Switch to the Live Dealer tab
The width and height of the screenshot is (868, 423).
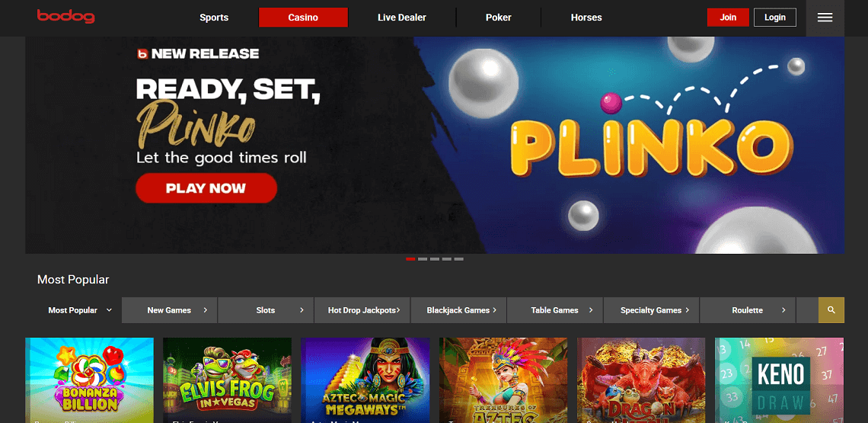click(x=402, y=18)
